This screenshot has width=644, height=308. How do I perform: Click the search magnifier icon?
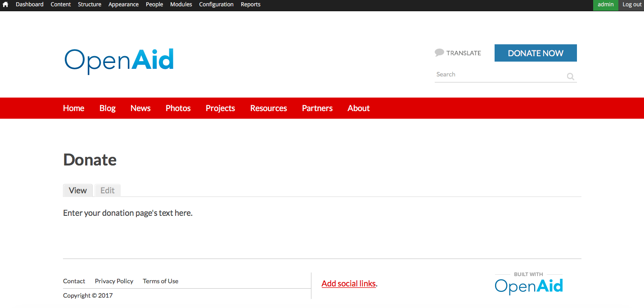click(x=571, y=76)
